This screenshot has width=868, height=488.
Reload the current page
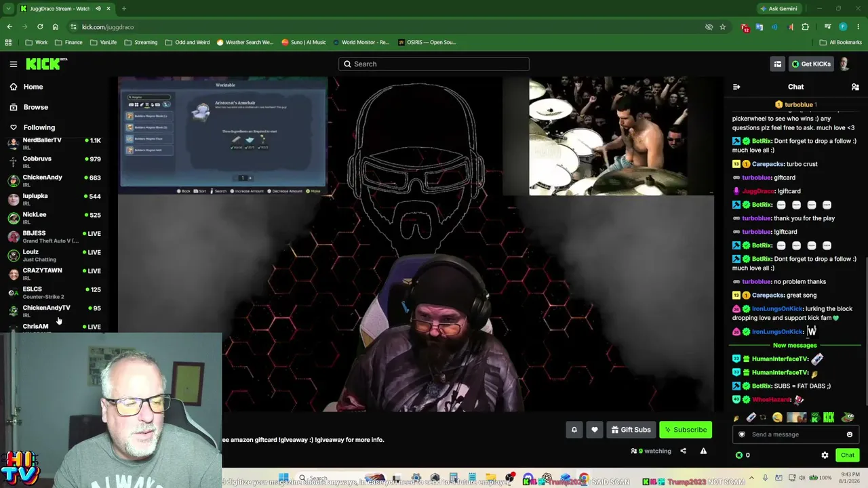tap(40, 27)
